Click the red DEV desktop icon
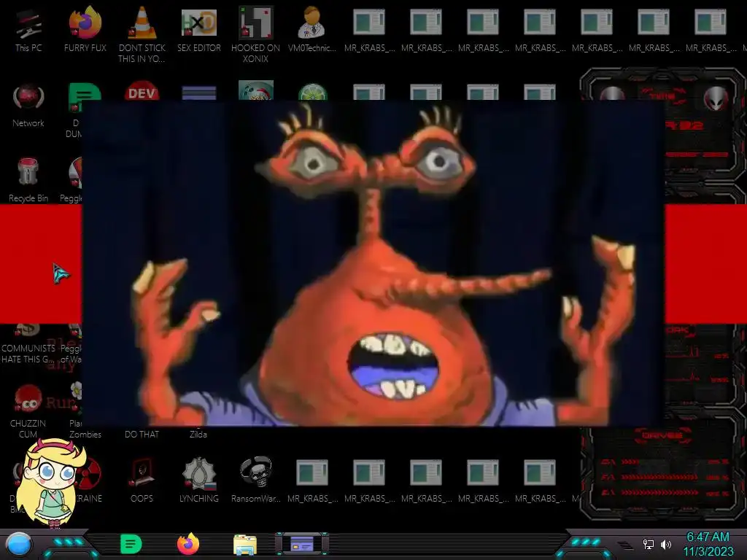This screenshot has height=560, width=747. (142, 91)
